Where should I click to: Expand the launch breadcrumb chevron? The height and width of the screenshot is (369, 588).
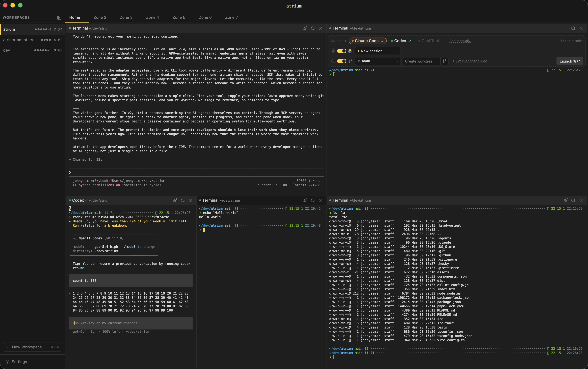(346, 41)
